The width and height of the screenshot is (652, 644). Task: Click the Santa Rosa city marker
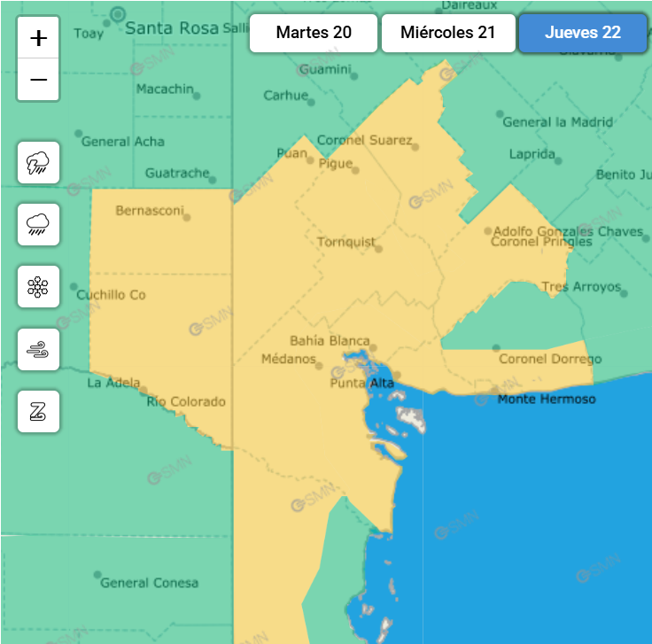tap(118, 15)
